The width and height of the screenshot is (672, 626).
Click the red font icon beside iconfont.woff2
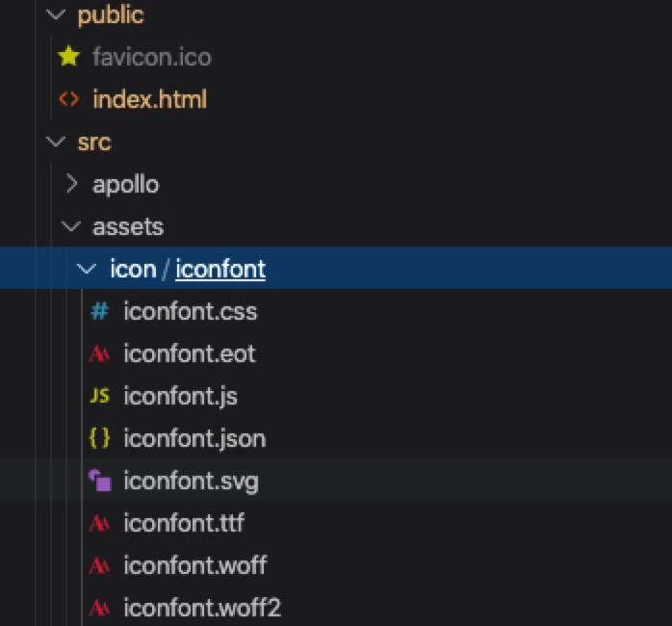click(98, 608)
